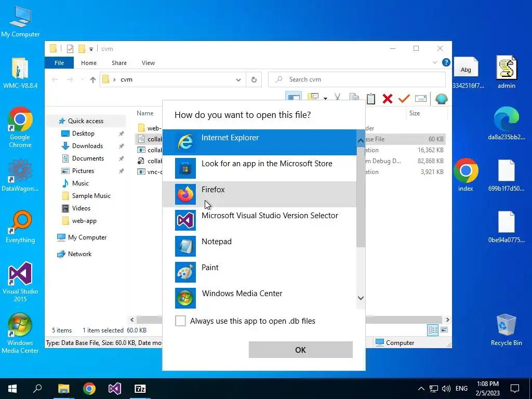
Task: Select the Everything desktop shortcut
Action: point(20,227)
